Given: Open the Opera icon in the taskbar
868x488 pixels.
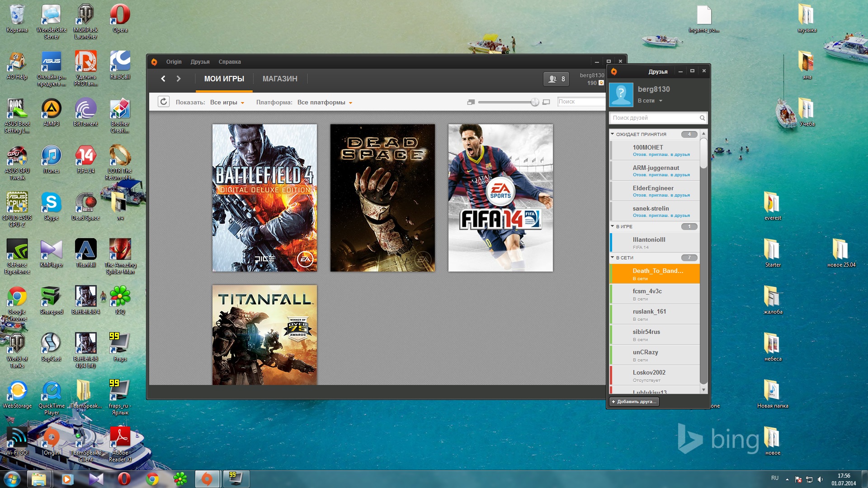Looking at the screenshot, I should [x=124, y=479].
